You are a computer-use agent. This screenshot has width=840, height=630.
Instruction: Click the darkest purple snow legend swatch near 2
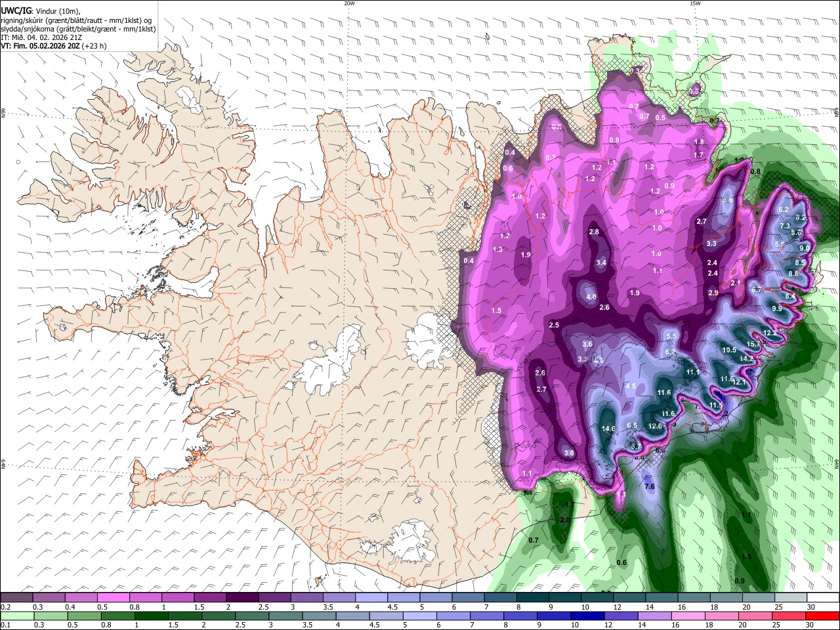click(243, 597)
